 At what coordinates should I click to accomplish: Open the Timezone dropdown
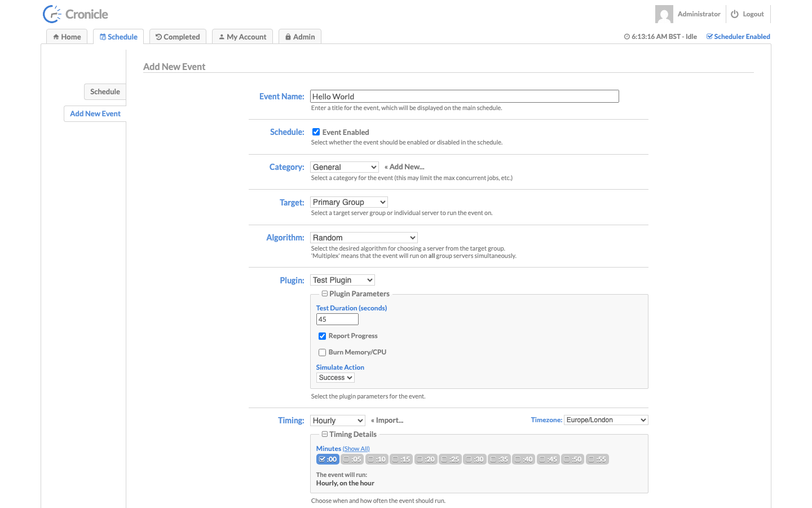pos(606,420)
